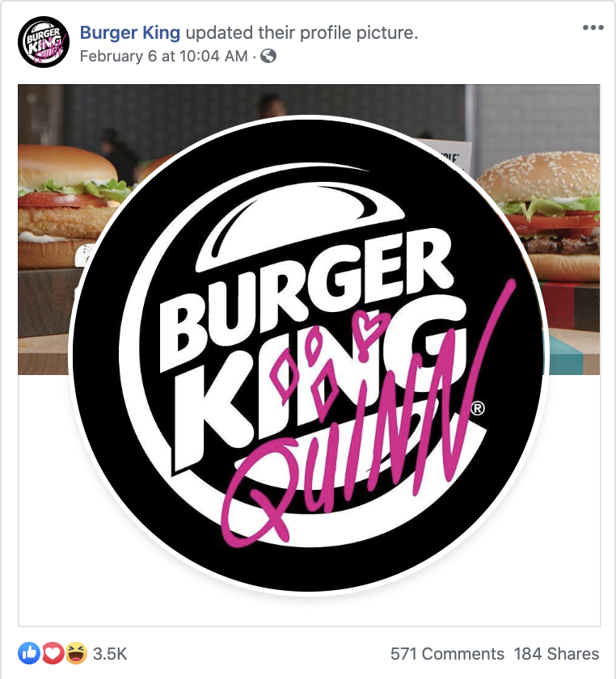The width and height of the screenshot is (616, 679).
Task: View the 3.5K reactions count
Action: tap(110, 653)
